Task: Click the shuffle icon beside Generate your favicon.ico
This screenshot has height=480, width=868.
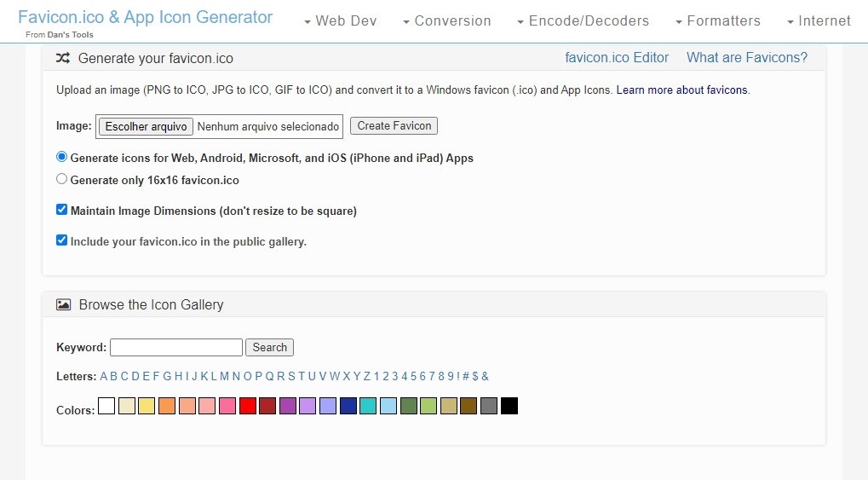Action: tap(62, 58)
